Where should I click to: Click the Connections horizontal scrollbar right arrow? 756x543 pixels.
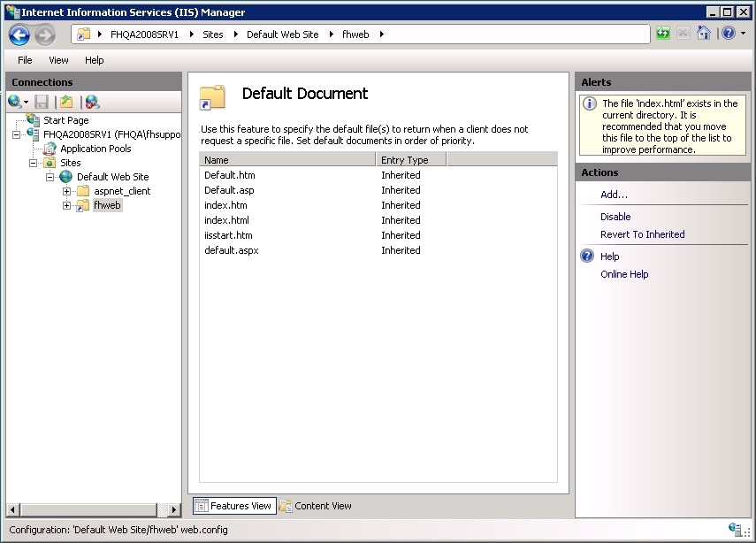pos(174,509)
